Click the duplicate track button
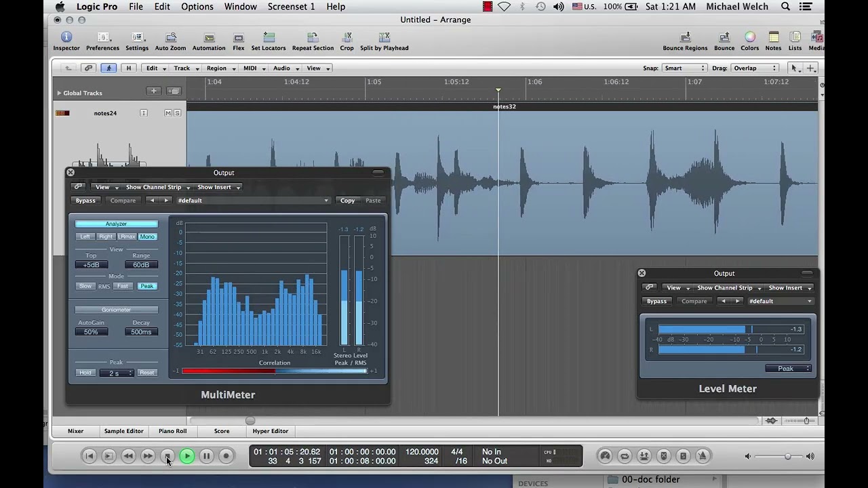 coord(174,91)
